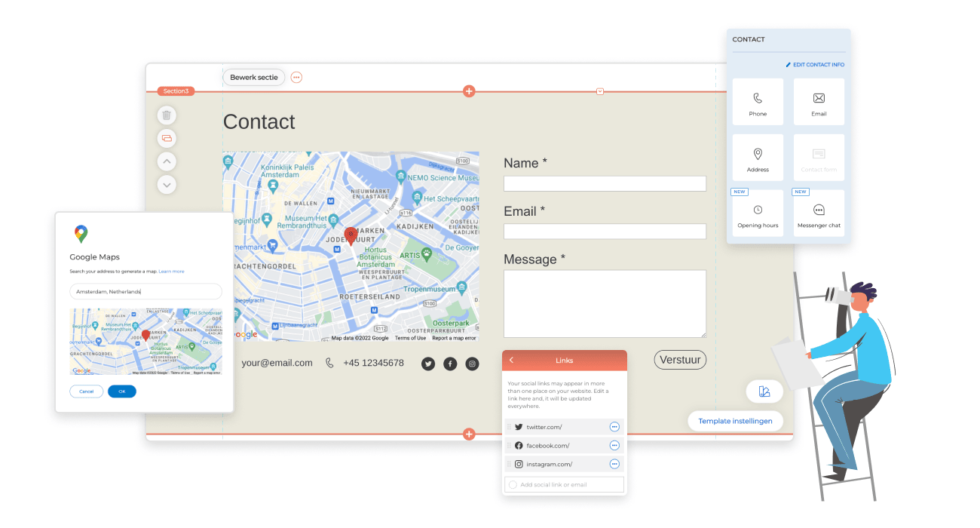Click the round Facebook icon under the map
The height and width of the screenshot is (528, 980).
450,364
